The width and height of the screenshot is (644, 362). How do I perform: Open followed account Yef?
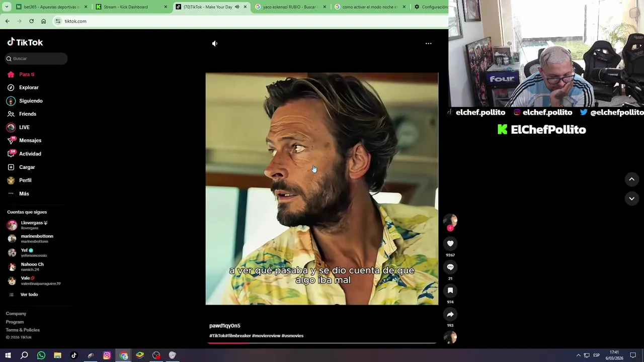pos(34,253)
